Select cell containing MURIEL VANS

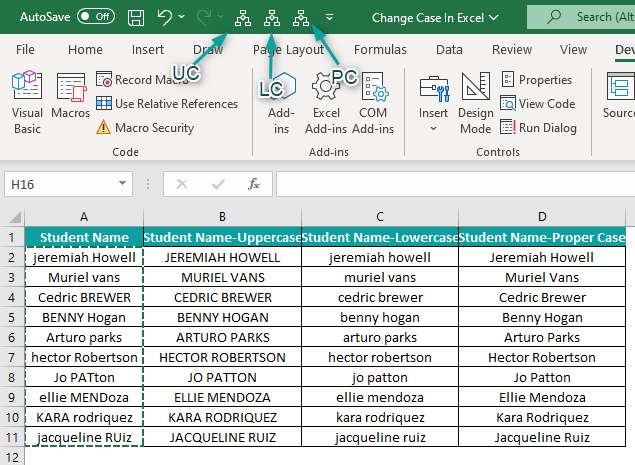coord(222,277)
